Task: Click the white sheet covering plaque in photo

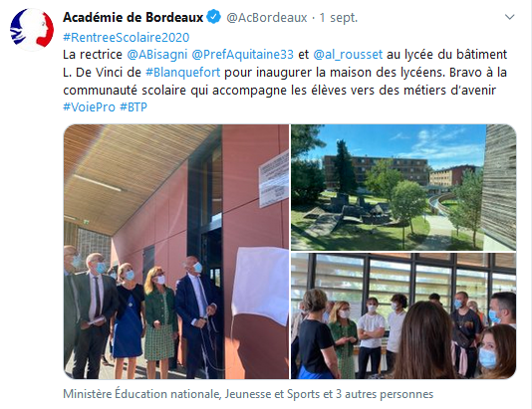Action: [261, 285]
